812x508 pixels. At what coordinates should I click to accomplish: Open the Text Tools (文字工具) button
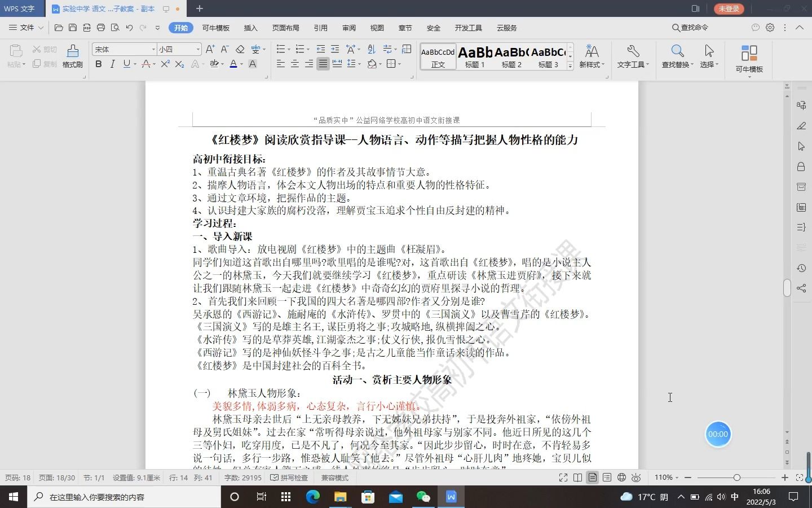pyautogui.click(x=633, y=56)
